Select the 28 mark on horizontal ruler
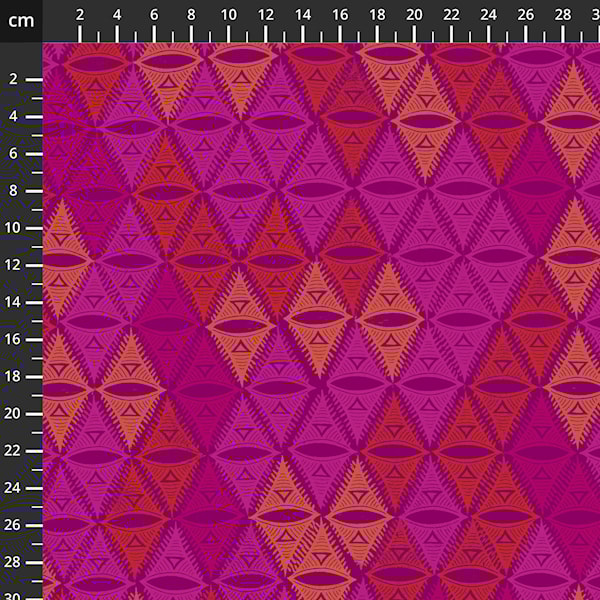The height and width of the screenshot is (600, 600). click(562, 15)
